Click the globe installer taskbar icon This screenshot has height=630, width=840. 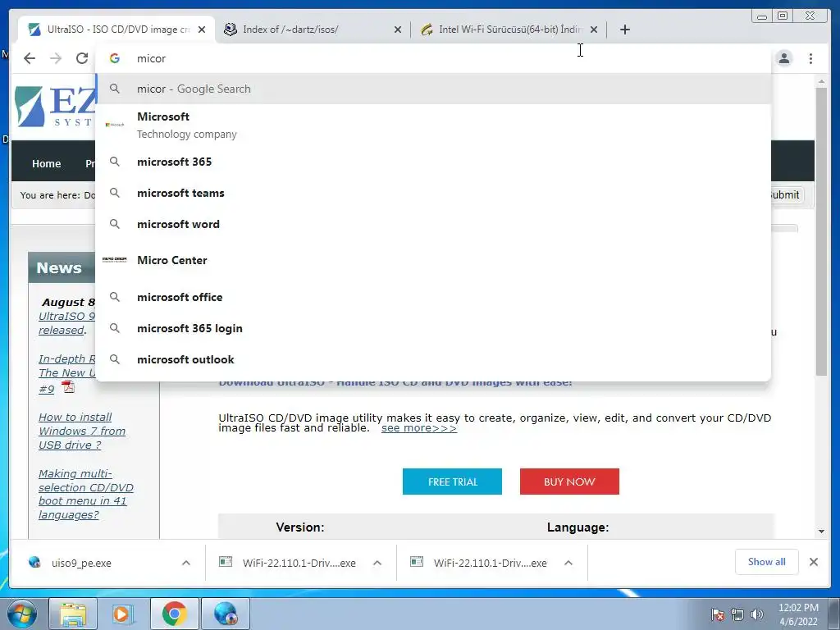226,614
